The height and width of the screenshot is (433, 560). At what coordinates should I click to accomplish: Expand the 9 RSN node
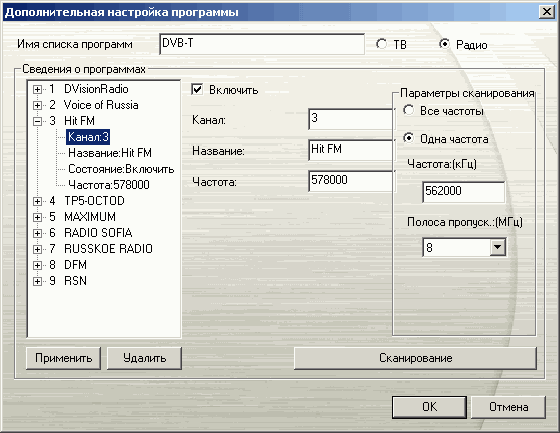[37, 281]
